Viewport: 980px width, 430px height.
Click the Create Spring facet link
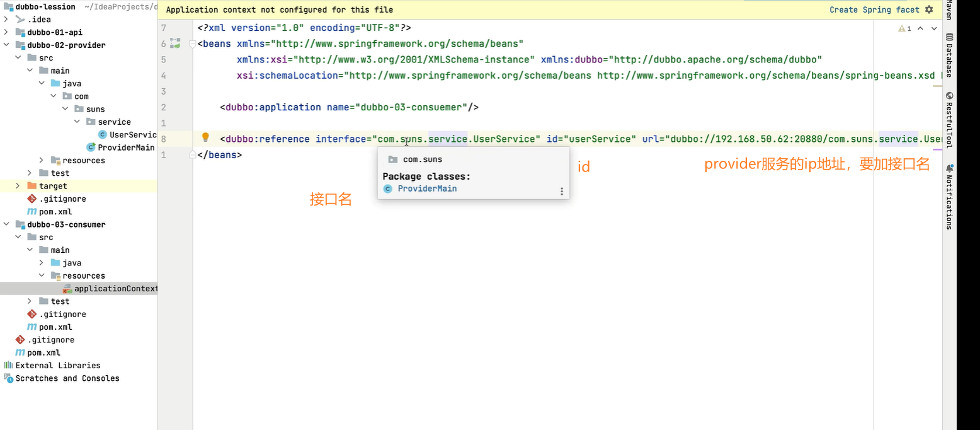[874, 9]
